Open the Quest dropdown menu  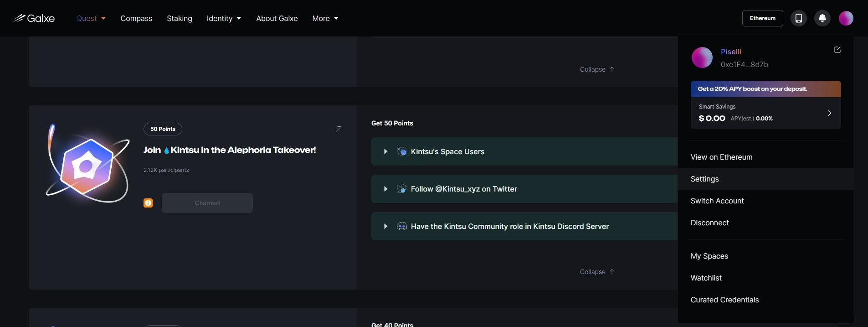tap(91, 18)
